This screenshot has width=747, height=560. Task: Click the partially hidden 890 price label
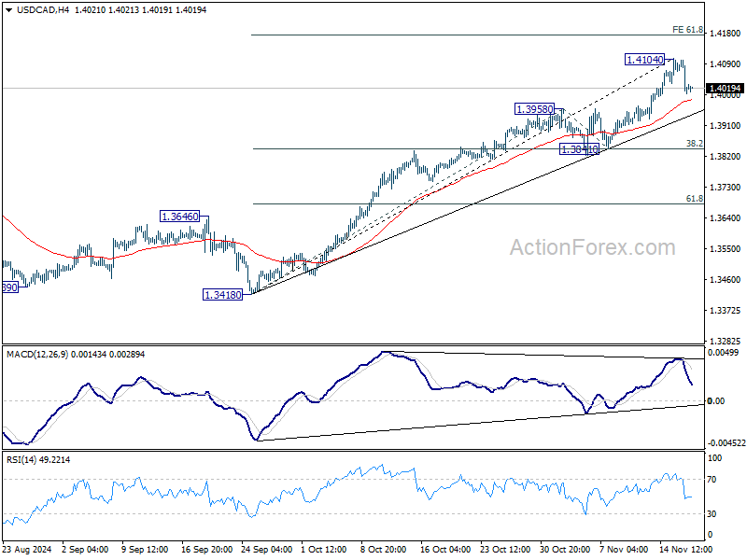[x=9, y=287]
